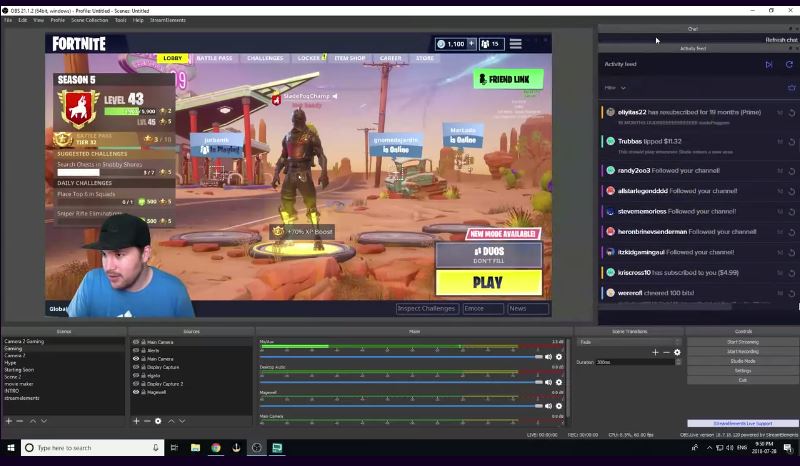Refresh the Activity feed

(789, 64)
